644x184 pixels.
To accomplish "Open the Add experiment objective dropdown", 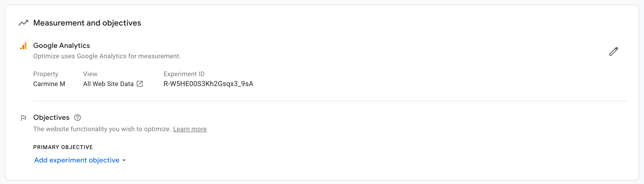I will [x=80, y=160].
